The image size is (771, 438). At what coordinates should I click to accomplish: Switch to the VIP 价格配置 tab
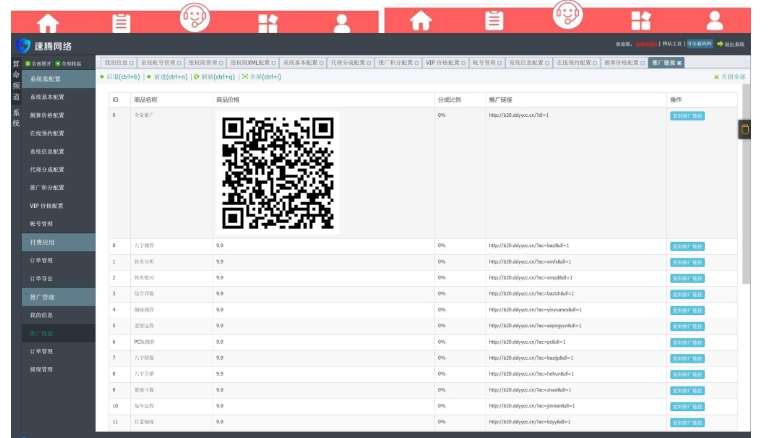tap(442, 62)
